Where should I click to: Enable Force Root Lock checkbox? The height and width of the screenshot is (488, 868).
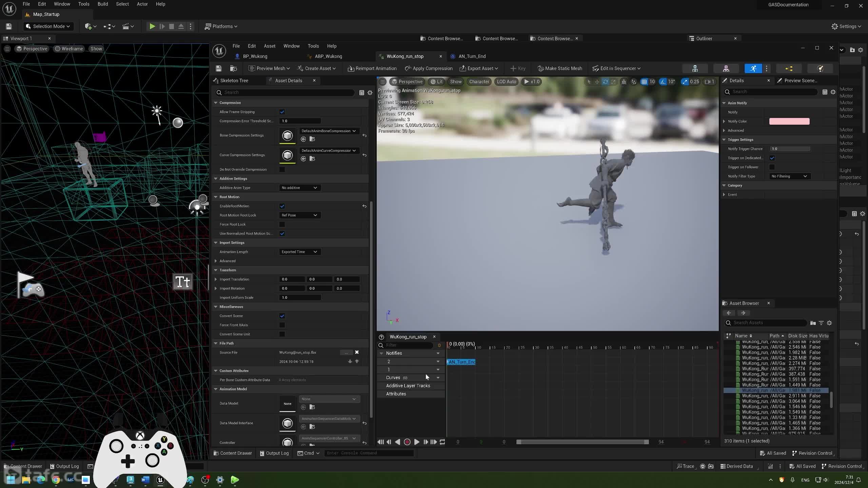(282, 224)
